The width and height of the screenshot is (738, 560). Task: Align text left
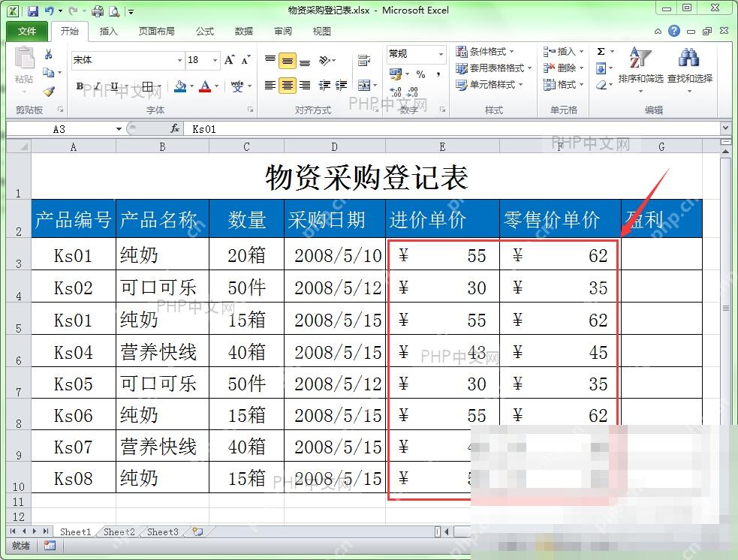click(270, 85)
